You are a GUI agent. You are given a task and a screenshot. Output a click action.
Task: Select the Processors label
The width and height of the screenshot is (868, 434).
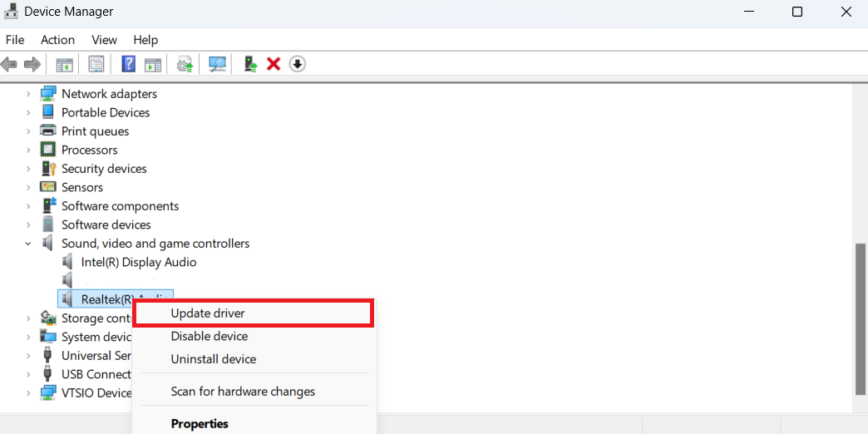(x=90, y=150)
